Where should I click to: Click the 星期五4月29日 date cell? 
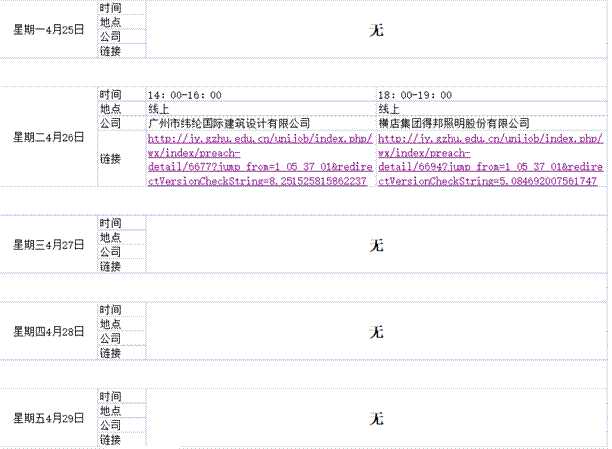coord(48,418)
